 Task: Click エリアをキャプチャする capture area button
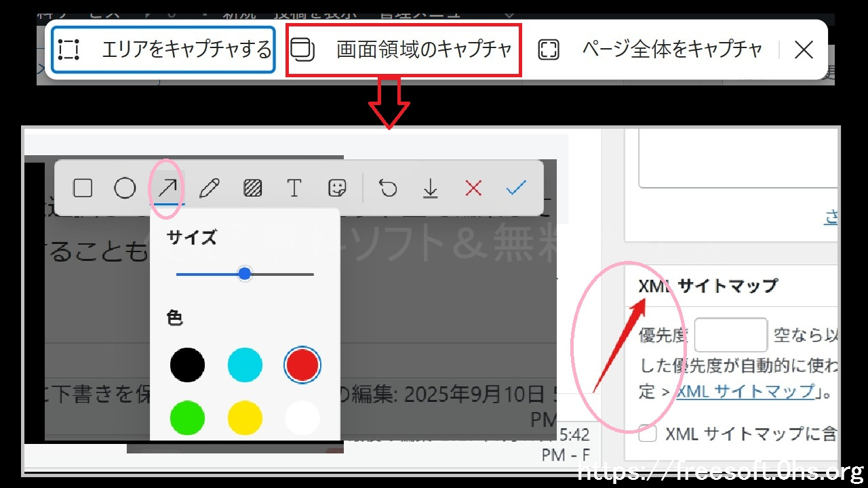click(163, 49)
